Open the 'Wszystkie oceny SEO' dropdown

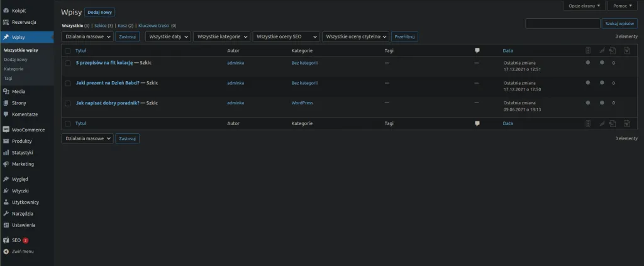[x=286, y=37]
